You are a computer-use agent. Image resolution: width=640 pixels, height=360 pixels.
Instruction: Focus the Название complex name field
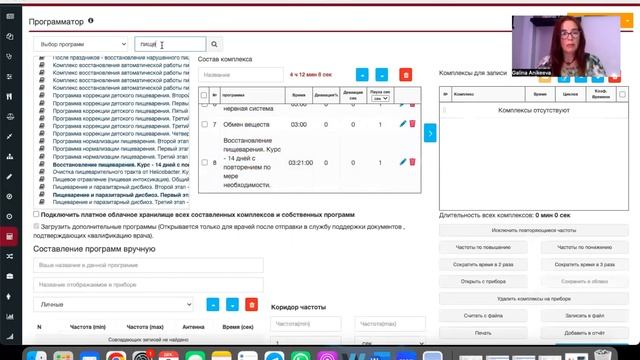[x=241, y=75]
